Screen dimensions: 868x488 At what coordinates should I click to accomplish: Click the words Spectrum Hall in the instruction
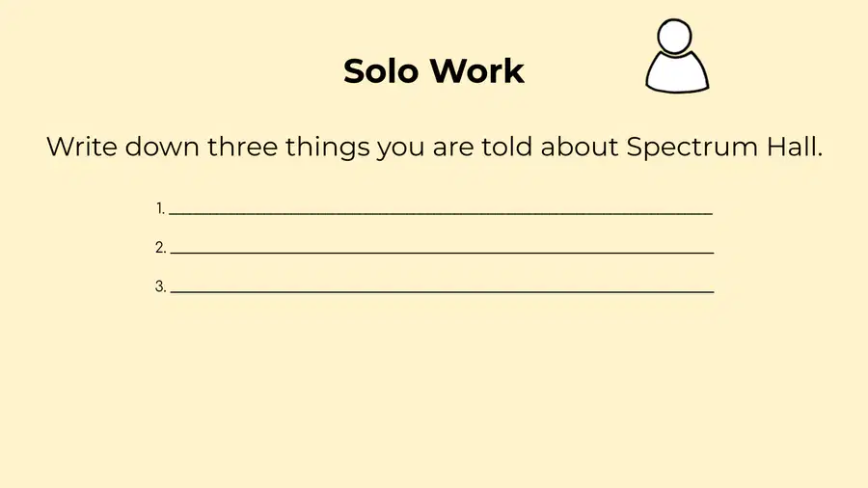(724, 148)
